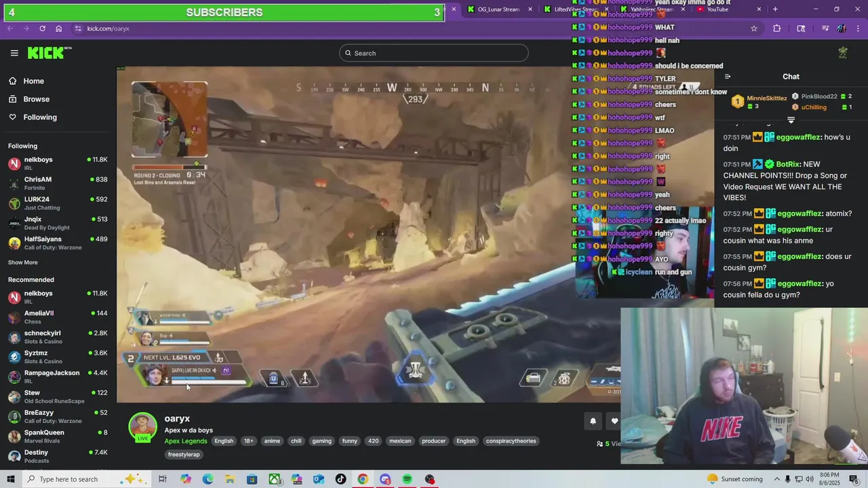Screen dimensions: 868x488
Task: Open TikTok from the taskbar
Action: tap(340, 479)
